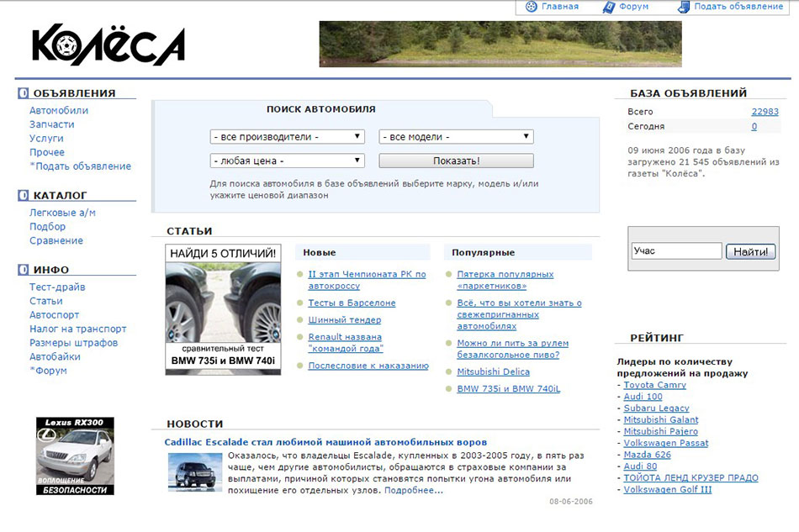Open the BMW 735i и BMW 740i comparison image
Viewport: 799px width, 532px height.
click(x=223, y=309)
